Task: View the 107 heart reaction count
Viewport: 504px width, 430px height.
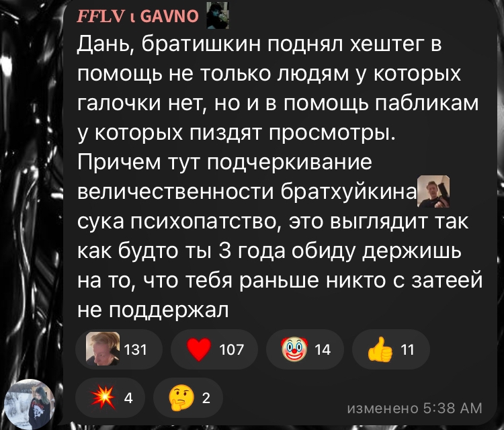Action: pos(231,349)
